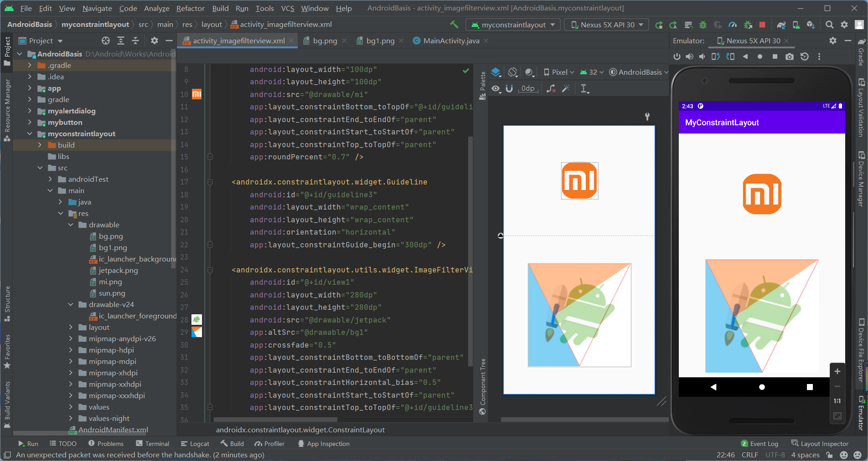This screenshot has width=868, height=461.
Task: Open the SDK Manager icon
Action: click(811, 25)
